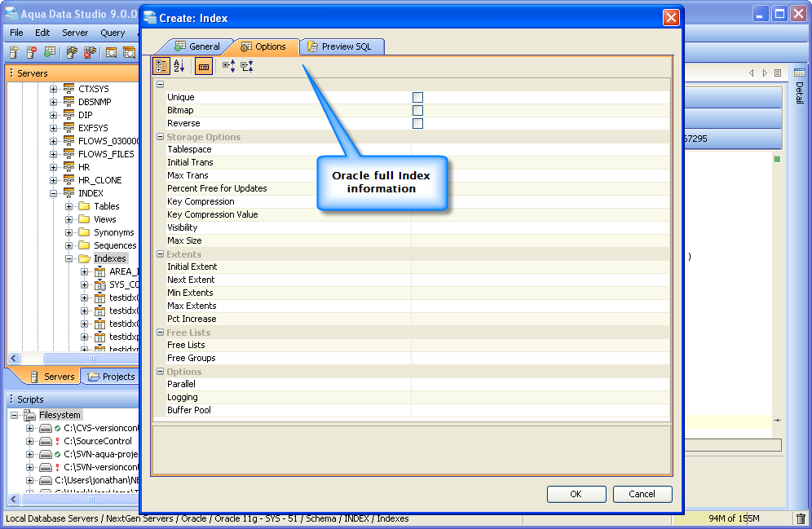The height and width of the screenshot is (529, 812).
Task: Click the right arrow navigation icon in the main window
Action: click(765, 73)
